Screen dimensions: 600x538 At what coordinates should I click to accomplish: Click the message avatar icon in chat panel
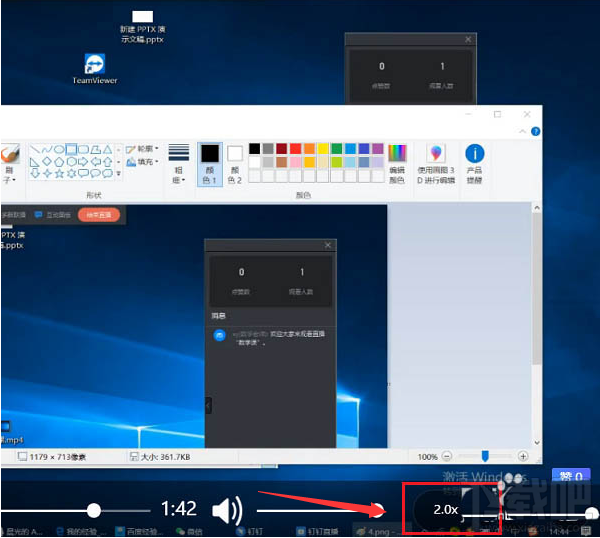pos(219,335)
